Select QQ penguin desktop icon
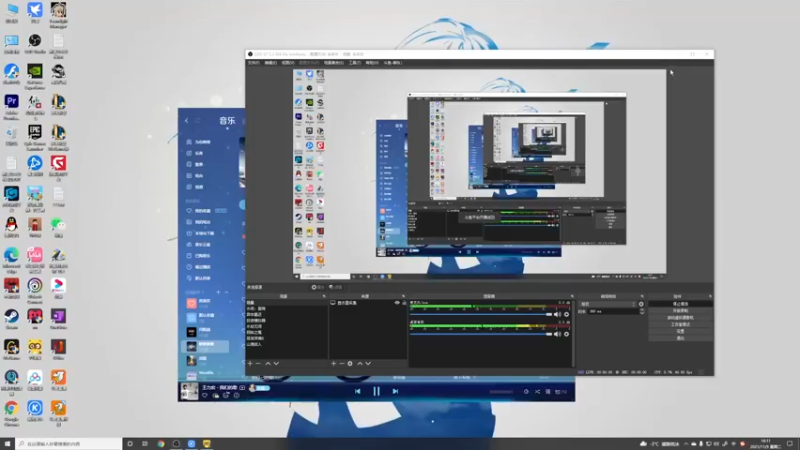 tap(11, 227)
